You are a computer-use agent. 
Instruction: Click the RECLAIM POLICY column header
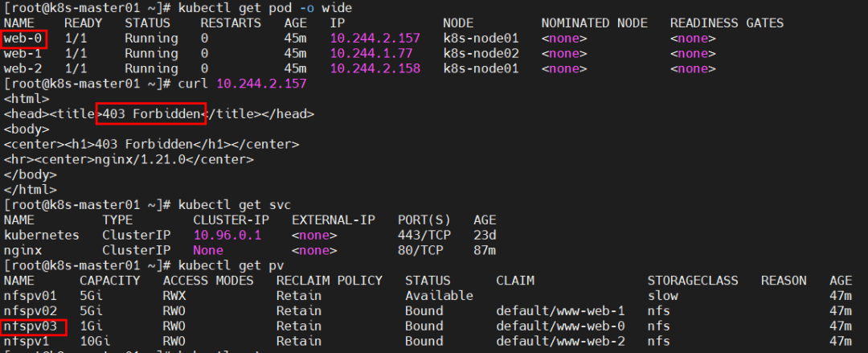(x=330, y=281)
